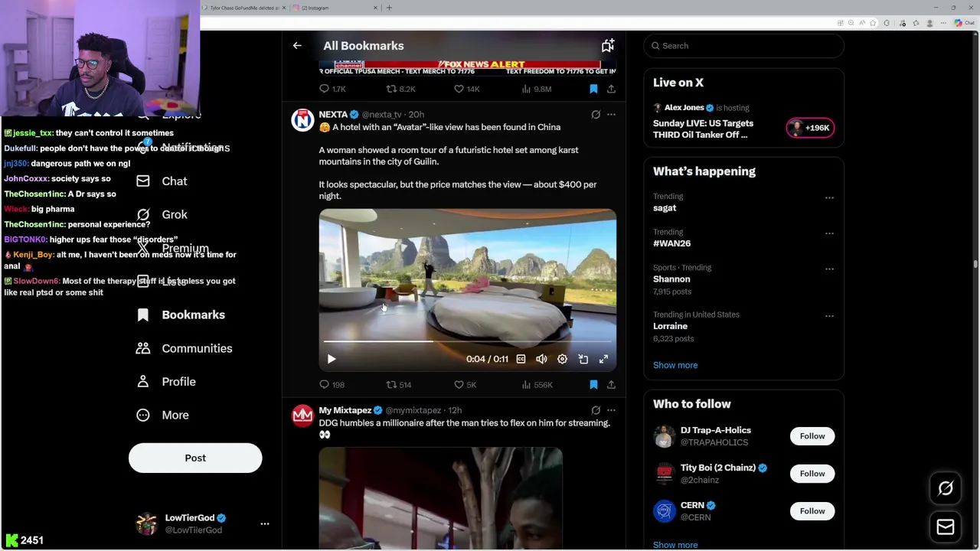Go to Profile in the sidebar

point(165,382)
